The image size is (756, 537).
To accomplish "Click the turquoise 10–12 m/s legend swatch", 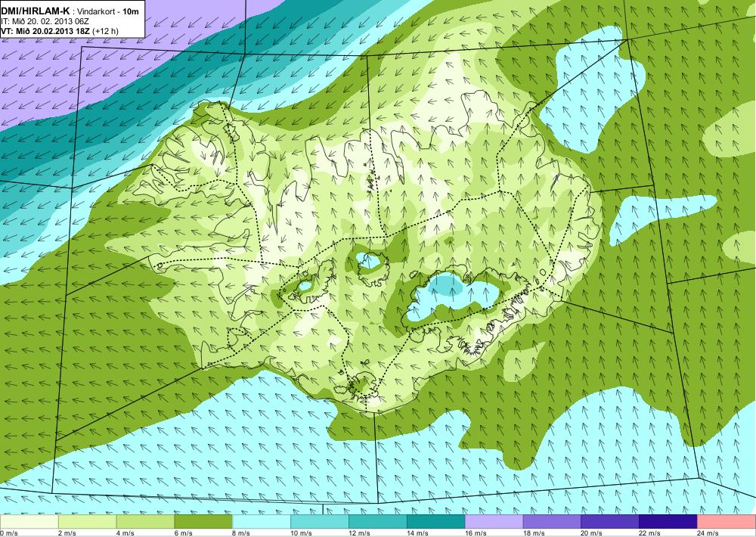I will coord(320,522).
